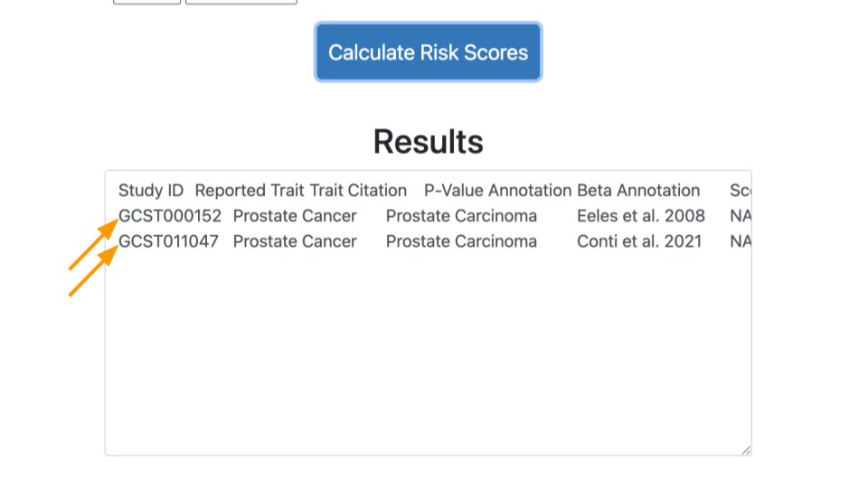Select the GCST000152 study ID text
868x488 pixels.
(x=170, y=216)
